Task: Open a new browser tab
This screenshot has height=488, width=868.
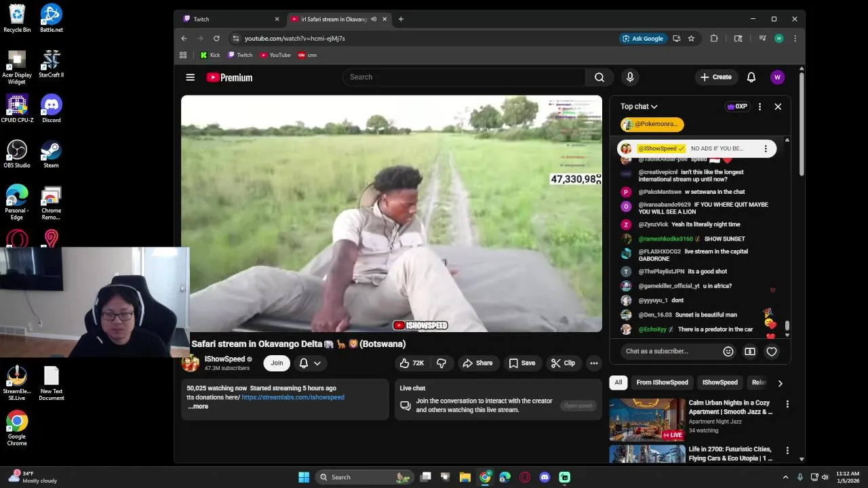Action: pos(401,19)
